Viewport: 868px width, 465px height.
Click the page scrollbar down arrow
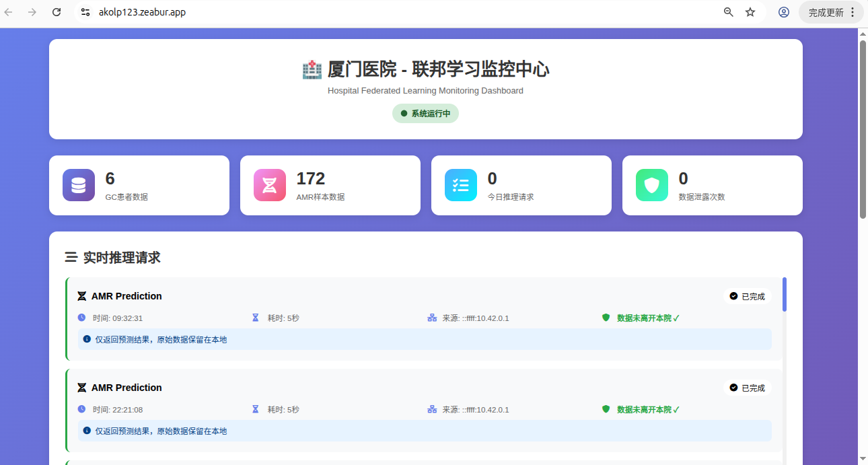tap(863, 458)
